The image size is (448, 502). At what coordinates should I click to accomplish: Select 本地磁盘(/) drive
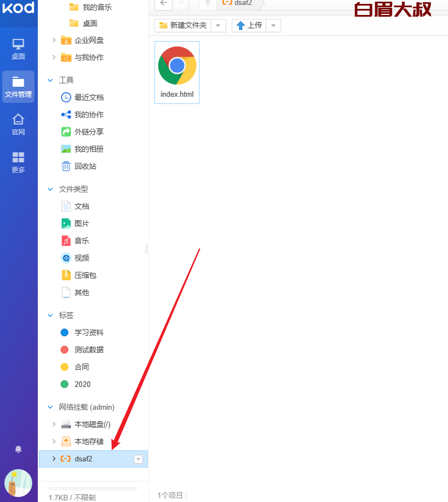point(92,425)
